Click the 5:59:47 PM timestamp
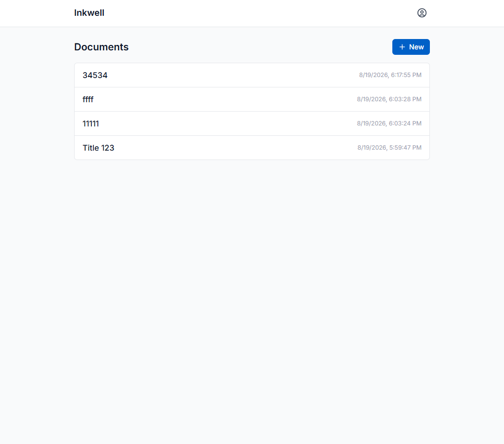The image size is (504, 444). (389, 148)
